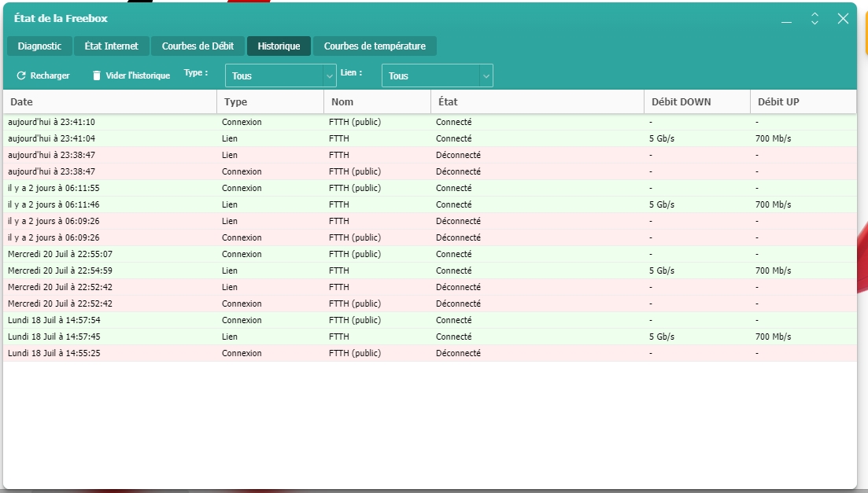Select the Historique tab

tap(279, 46)
